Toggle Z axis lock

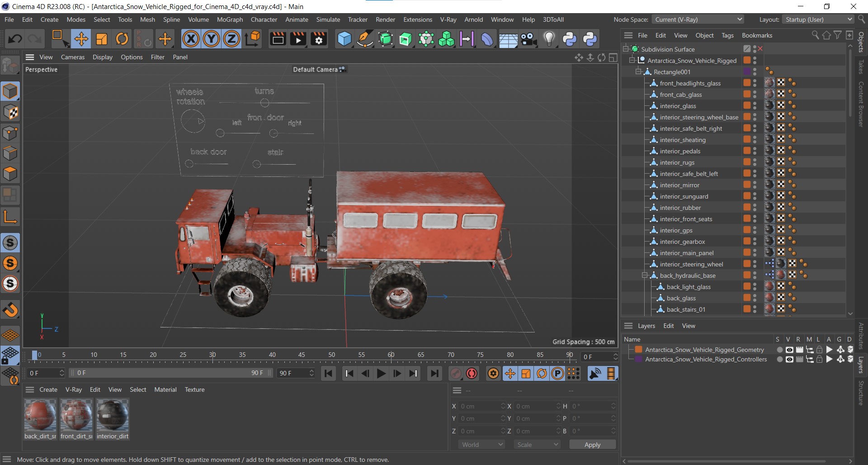pyautogui.click(x=231, y=39)
